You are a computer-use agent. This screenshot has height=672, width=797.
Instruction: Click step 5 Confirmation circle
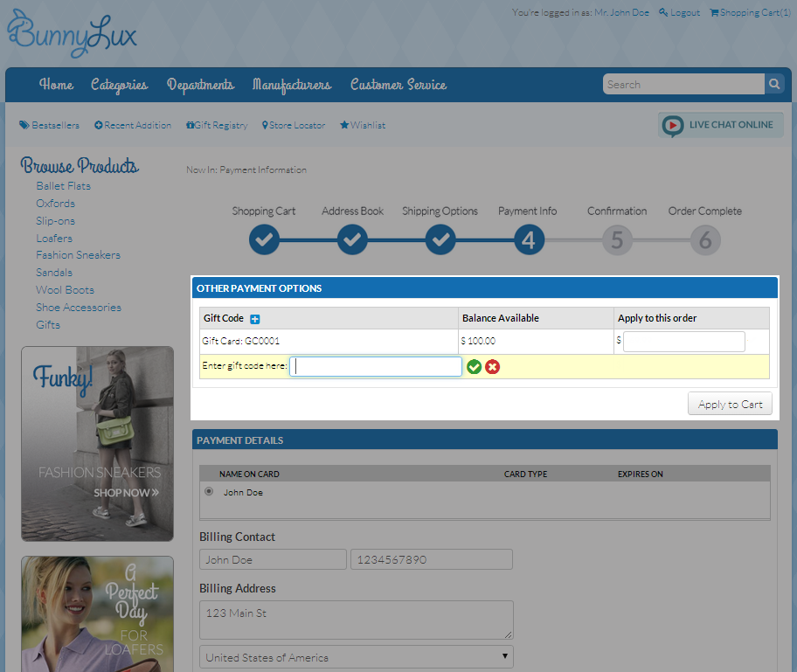point(617,240)
